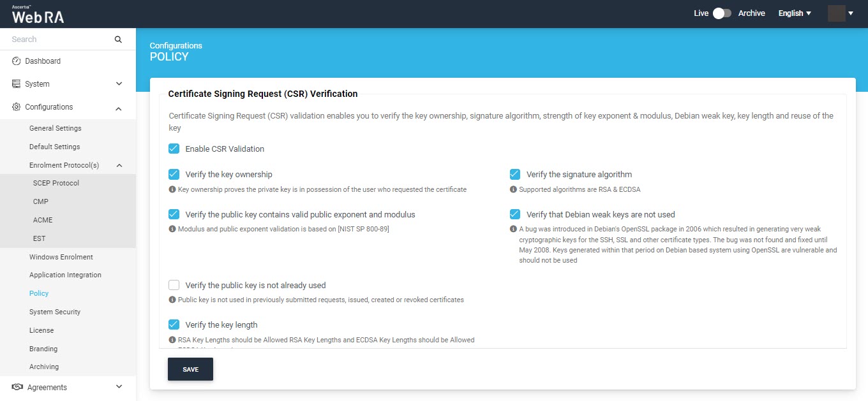868x401 pixels.
Task: Click the Agreements handshake icon
Action: [17, 388]
